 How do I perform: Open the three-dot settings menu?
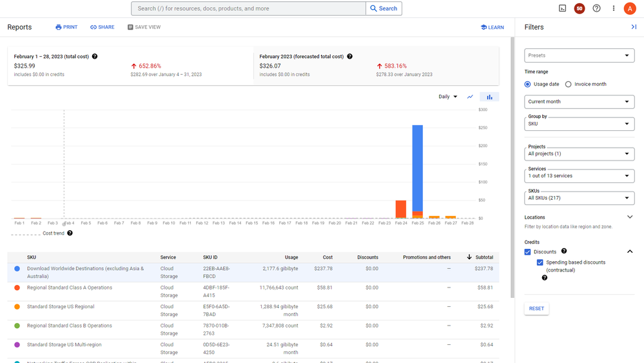click(613, 8)
